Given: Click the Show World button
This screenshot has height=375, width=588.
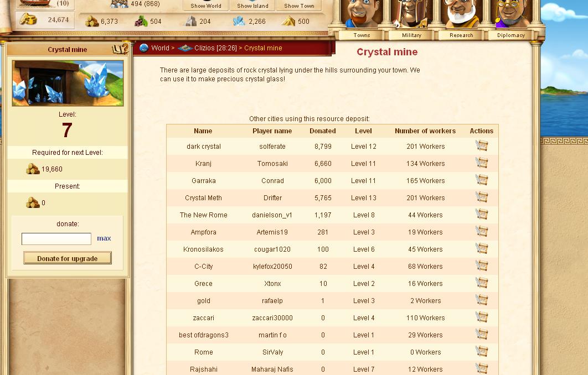Looking at the screenshot, I should 206,5.
